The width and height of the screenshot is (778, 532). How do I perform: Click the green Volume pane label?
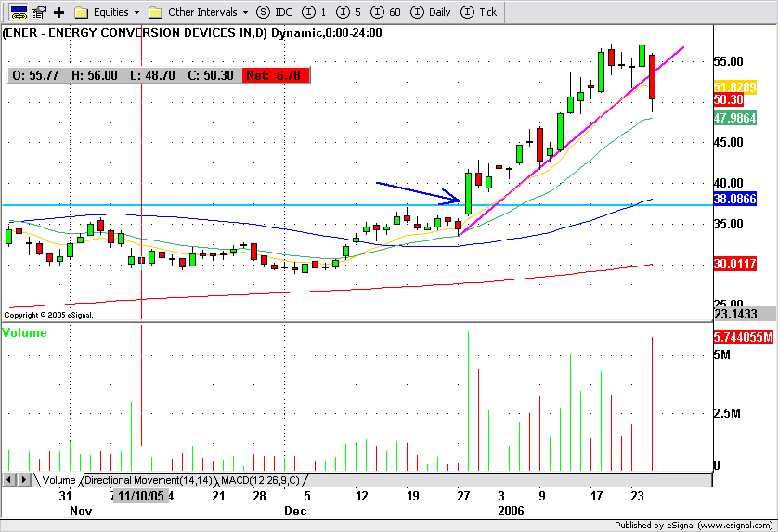(x=24, y=333)
